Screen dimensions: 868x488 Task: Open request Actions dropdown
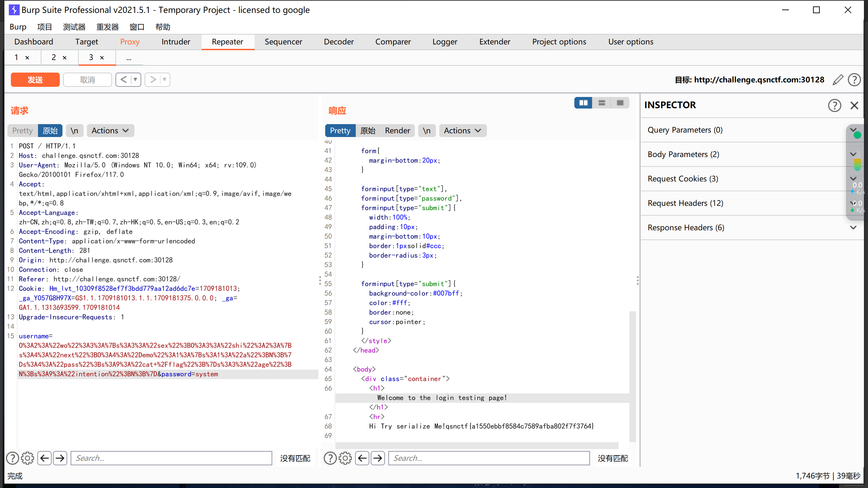(x=110, y=131)
